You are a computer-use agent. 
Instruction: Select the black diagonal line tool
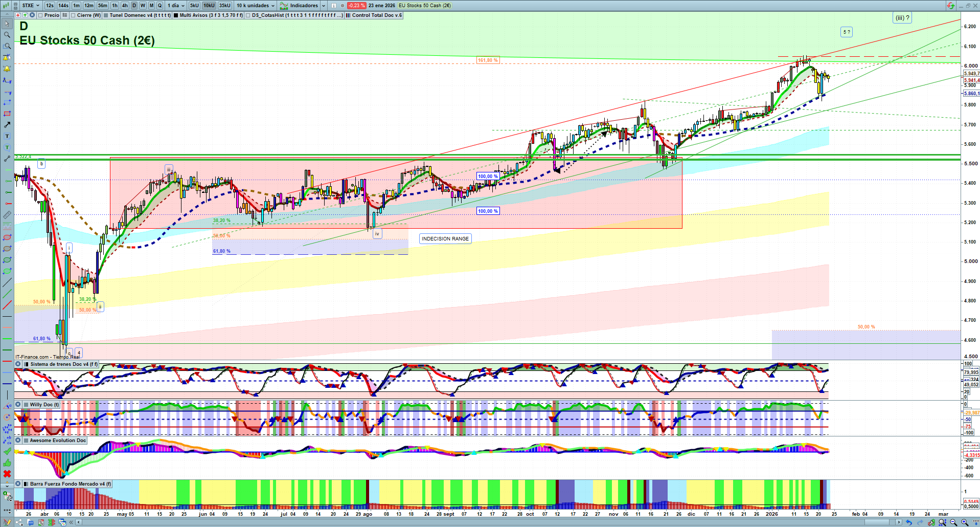[7, 282]
